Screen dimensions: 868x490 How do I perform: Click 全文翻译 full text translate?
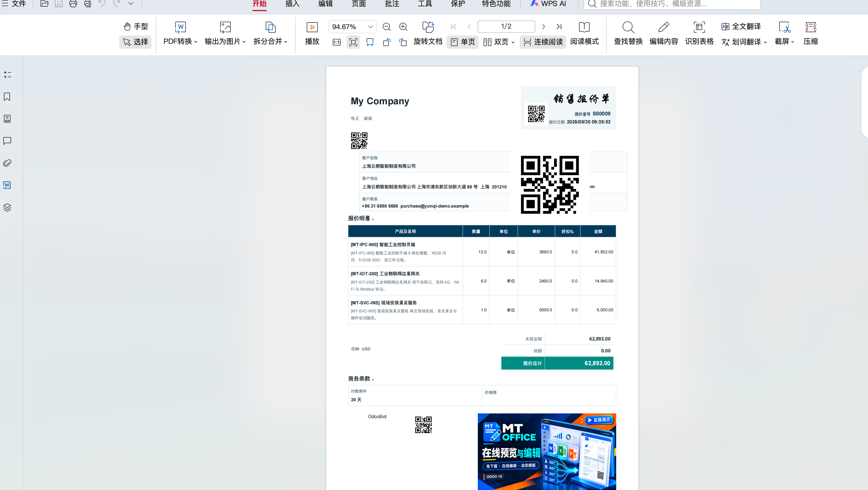[x=741, y=26]
